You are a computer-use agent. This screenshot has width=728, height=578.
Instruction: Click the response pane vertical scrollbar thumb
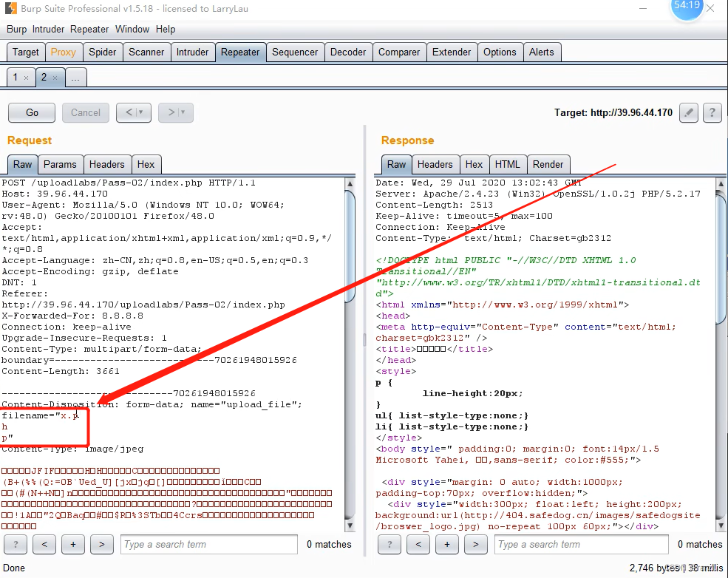click(x=721, y=258)
